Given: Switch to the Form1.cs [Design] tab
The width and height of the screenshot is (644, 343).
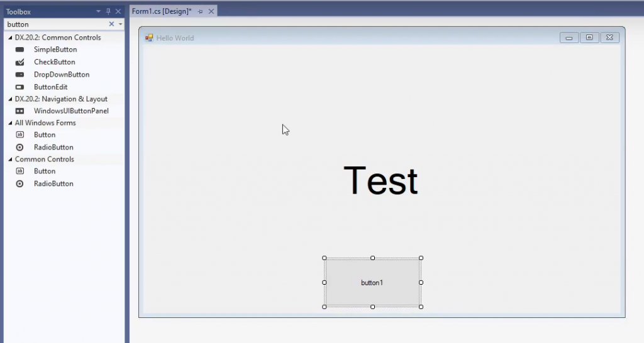Looking at the screenshot, I should point(162,11).
